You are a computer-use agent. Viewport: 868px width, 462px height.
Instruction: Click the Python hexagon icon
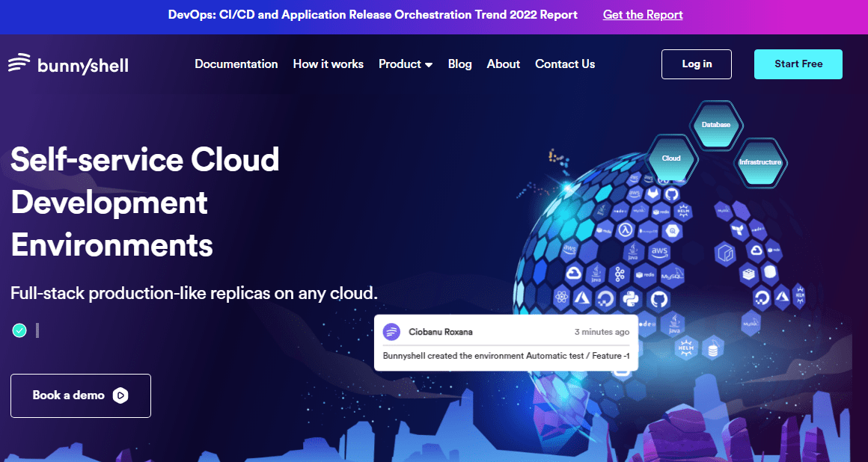coord(631,299)
